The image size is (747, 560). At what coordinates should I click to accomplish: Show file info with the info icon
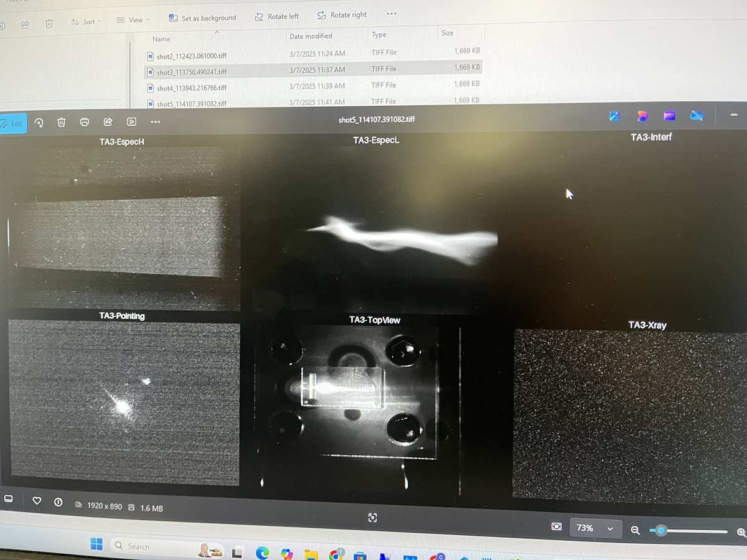tap(59, 502)
